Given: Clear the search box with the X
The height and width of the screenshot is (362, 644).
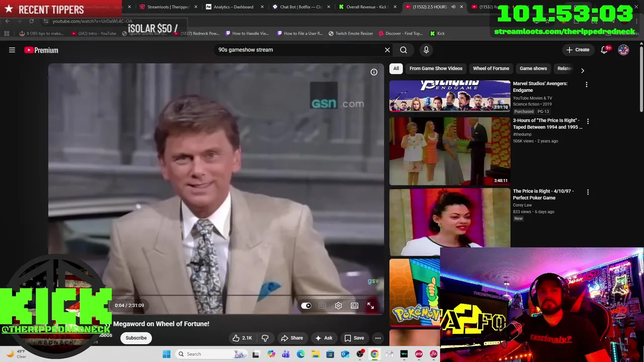Looking at the screenshot, I should tap(387, 50).
